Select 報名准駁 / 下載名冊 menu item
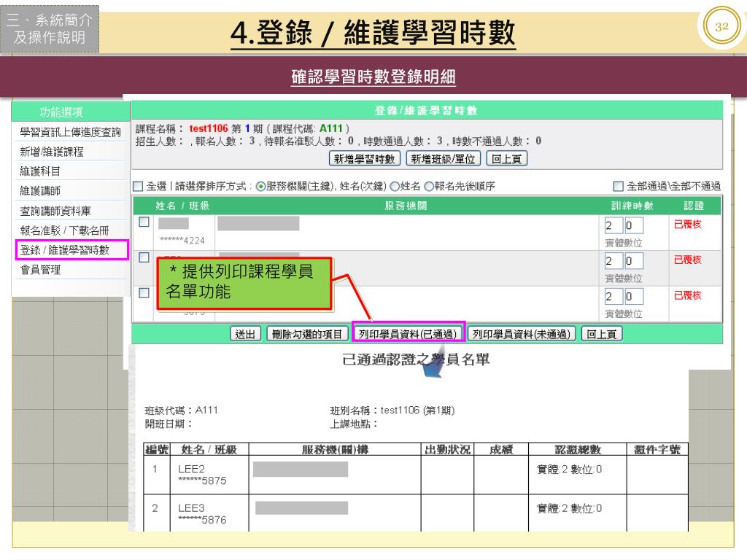747x560 pixels. pos(66,231)
